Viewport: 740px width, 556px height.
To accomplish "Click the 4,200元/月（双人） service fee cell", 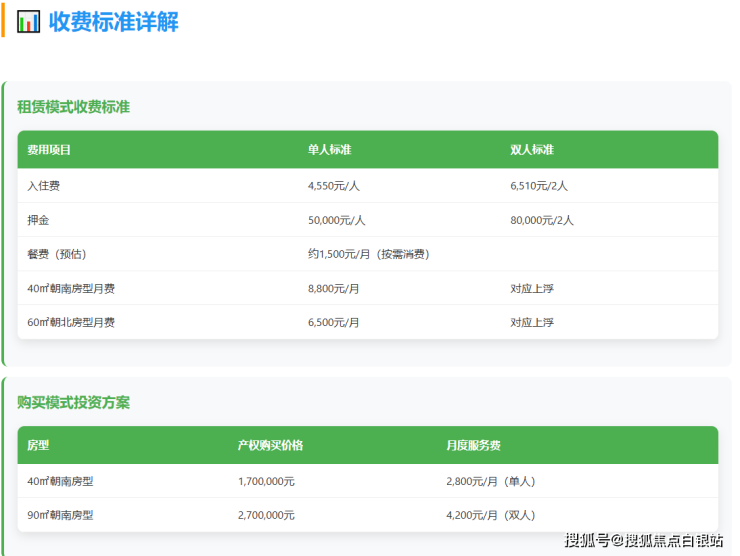I will tap(490, 515).
